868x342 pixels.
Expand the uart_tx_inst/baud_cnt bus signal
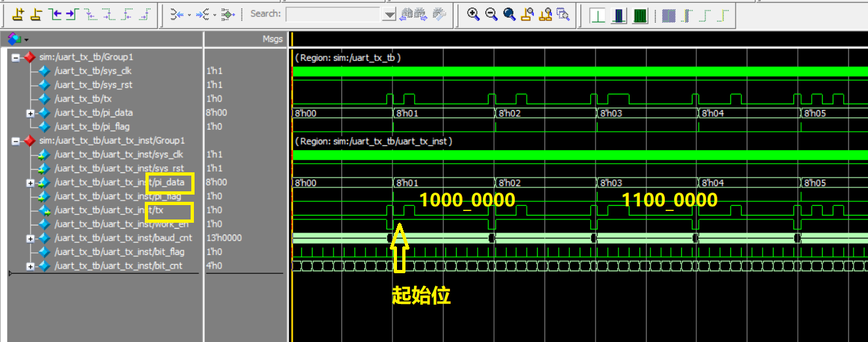[x=30, y=238]
